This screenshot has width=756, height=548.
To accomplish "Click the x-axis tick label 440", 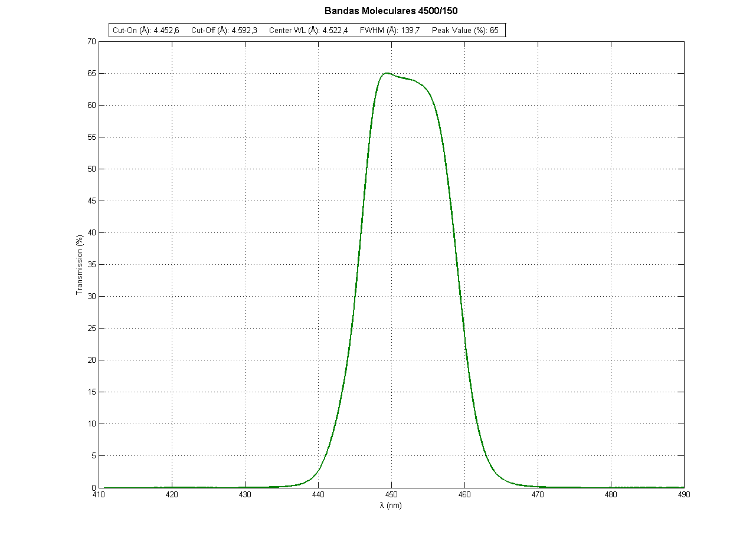I will coord(318,496).
